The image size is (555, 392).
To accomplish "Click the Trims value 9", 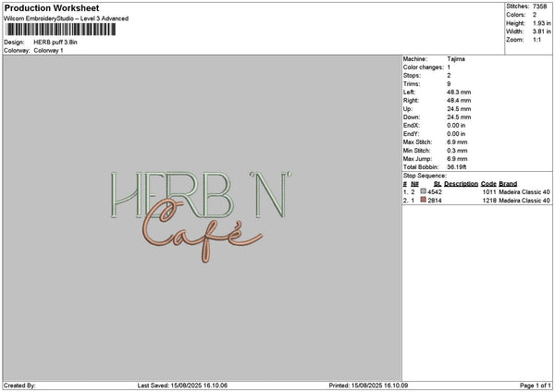I will click(x=449, y=84).
